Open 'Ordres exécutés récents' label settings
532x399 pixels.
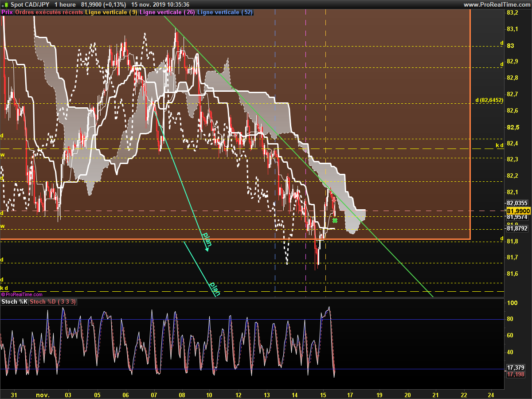click(x=49, y=12)
